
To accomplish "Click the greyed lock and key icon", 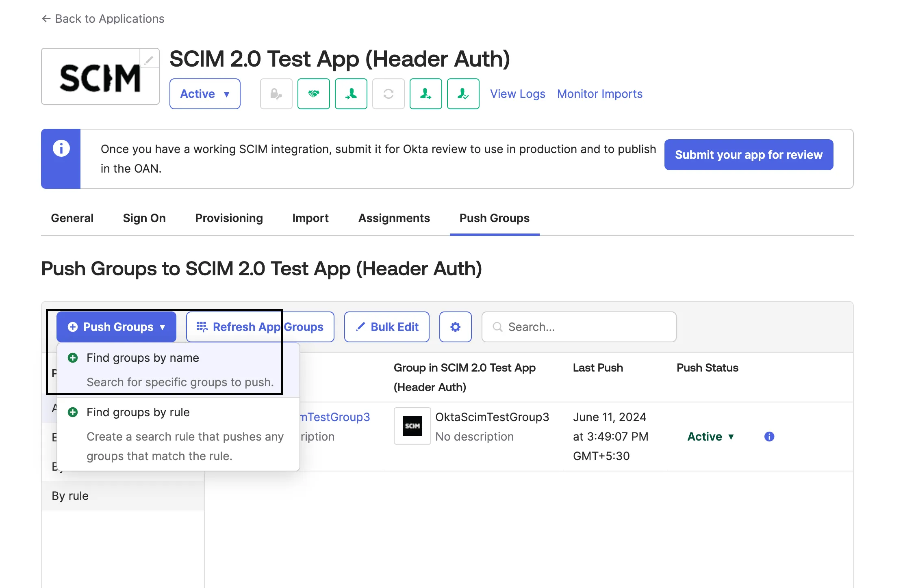I will [276, 94].
